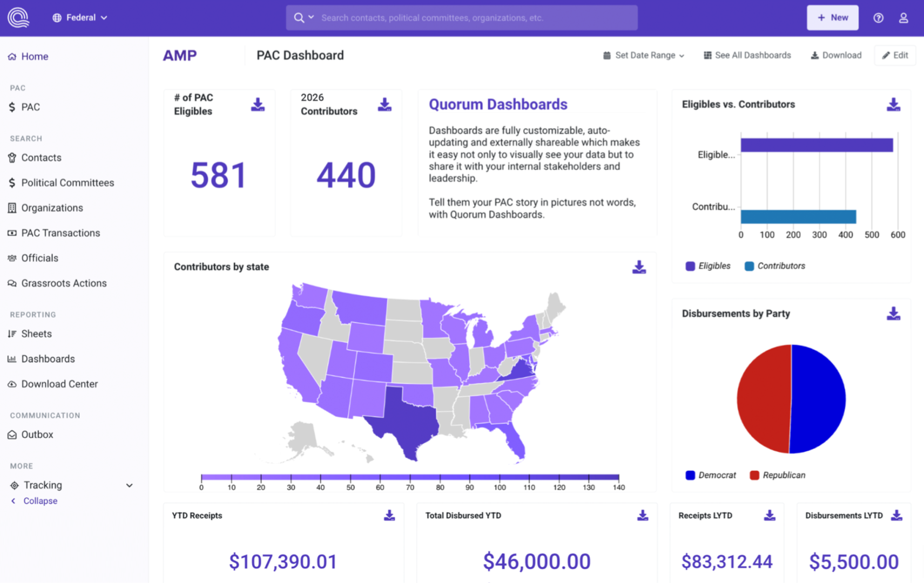Toggle the Democrat legend swatch
Screen dimensions: 924x583
click(x=690, y=475)
